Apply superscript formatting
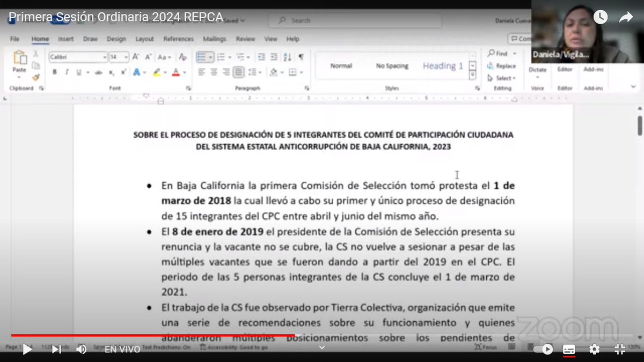Screen dimensions: 644x362 [123, 72]
